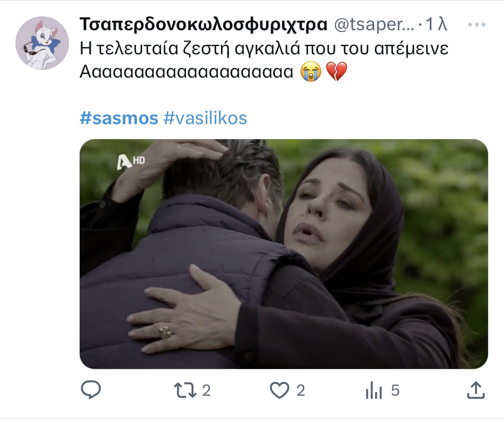
Task: Click the retweet count number 2
Action: coord(206,391)
